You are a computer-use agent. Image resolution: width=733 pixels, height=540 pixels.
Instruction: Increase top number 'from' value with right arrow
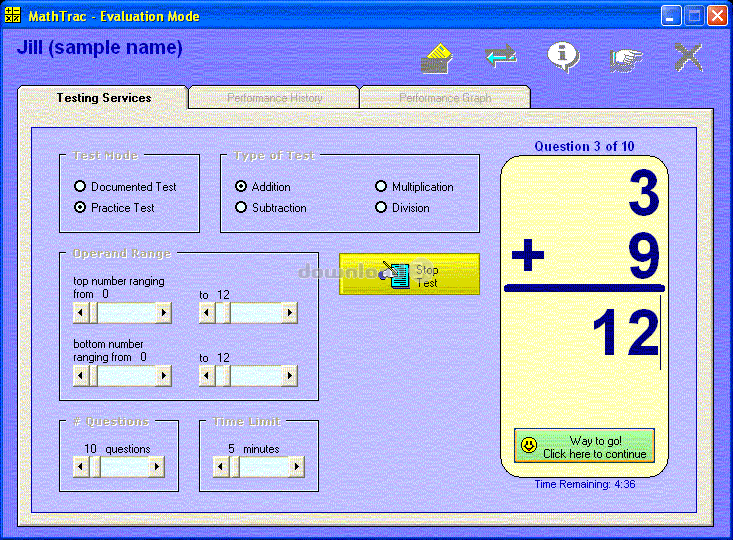(164, 312)
